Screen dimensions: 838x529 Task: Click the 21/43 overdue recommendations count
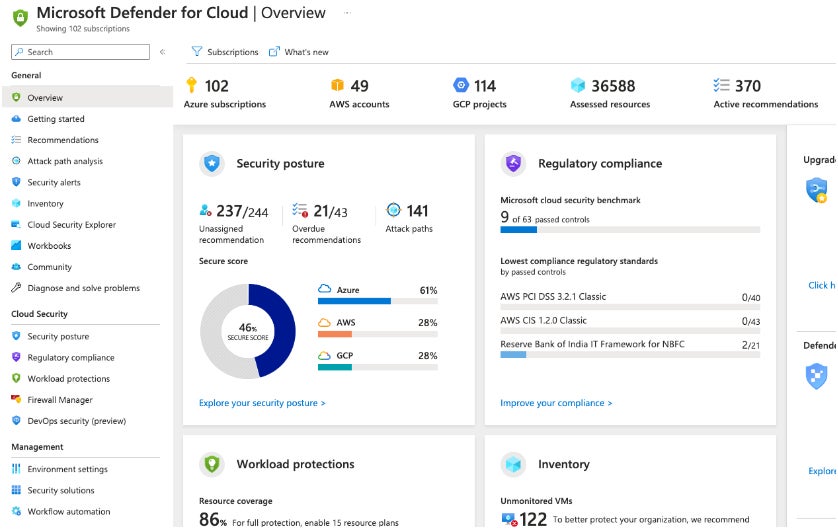tap(330, 211)
